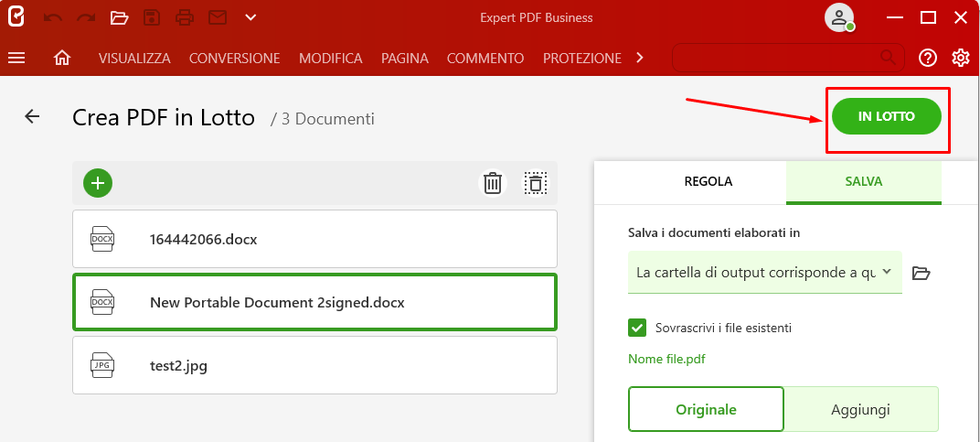This screenshot has height=442, width=980.
Task: Switch to the REGOLA tab
Action: tap(708, 182)
